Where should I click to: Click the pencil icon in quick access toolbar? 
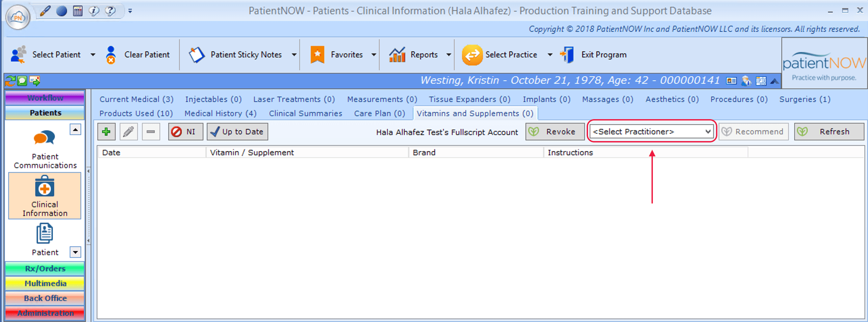(x=45, y=11)
